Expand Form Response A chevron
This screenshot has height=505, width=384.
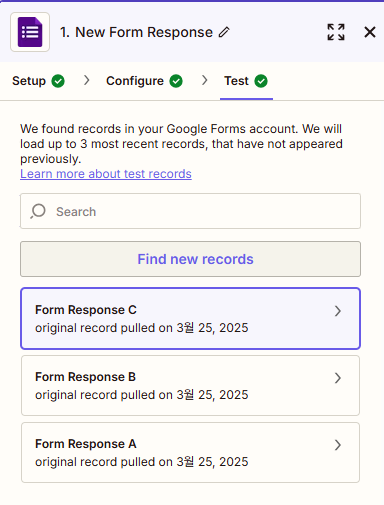pos(338,445)
